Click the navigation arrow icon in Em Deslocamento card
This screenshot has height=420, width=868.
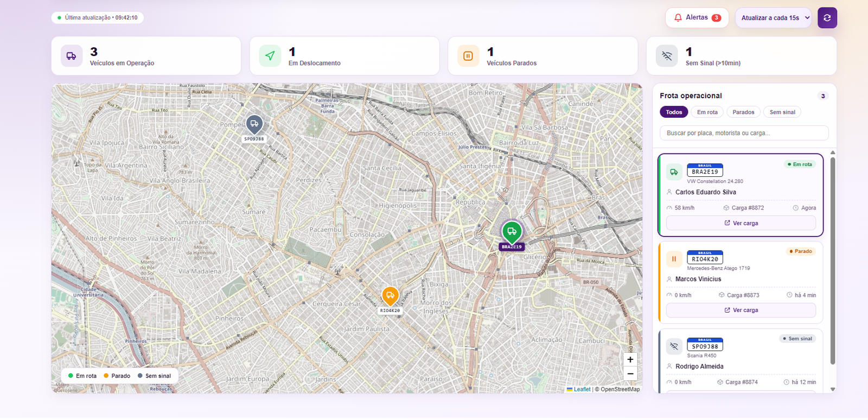(270, 56)
